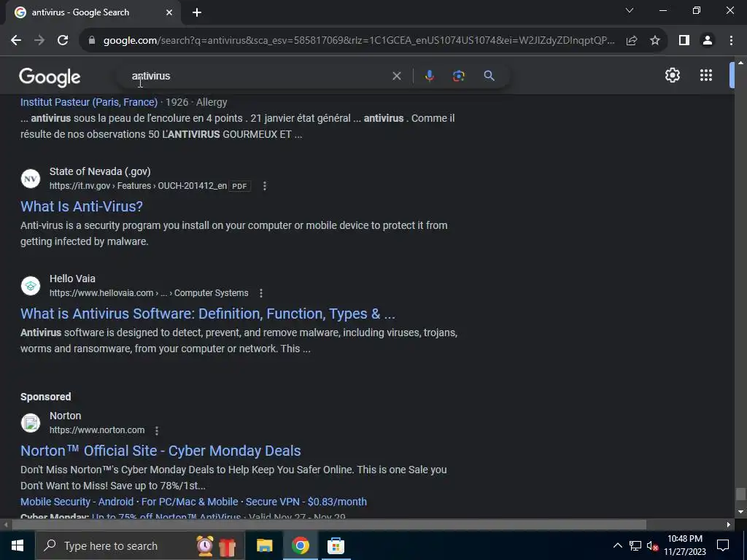
Task: Open Google quick settings gear
Action: click(672, 75)
